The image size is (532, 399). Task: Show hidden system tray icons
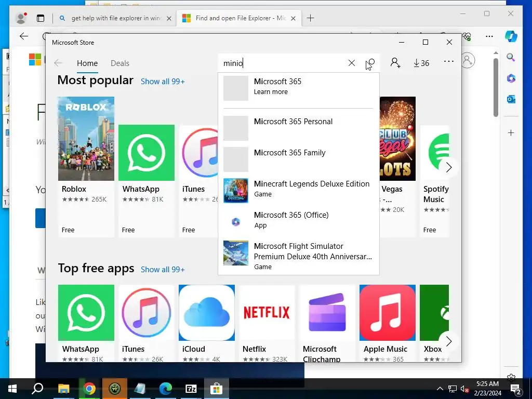coord(440,389)
